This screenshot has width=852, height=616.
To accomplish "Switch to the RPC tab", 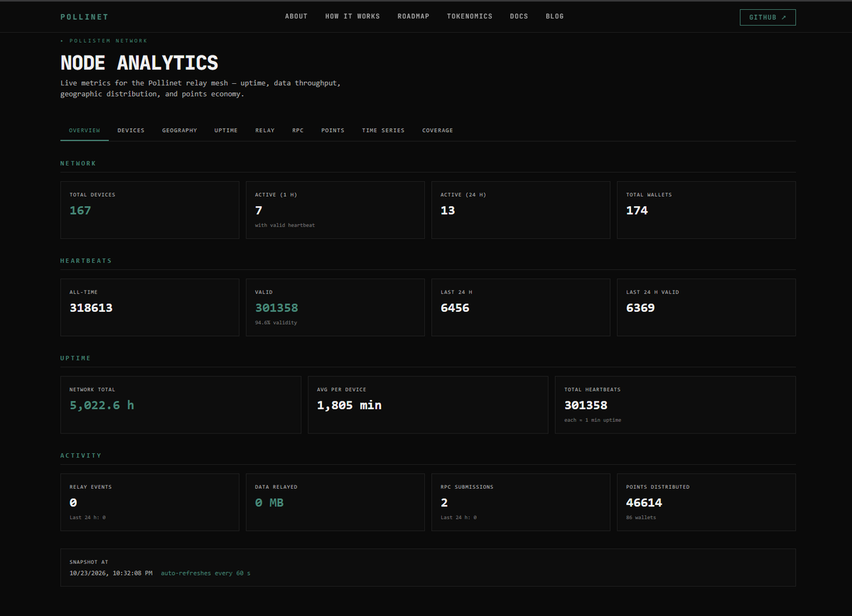I will (x=298, y=130).
